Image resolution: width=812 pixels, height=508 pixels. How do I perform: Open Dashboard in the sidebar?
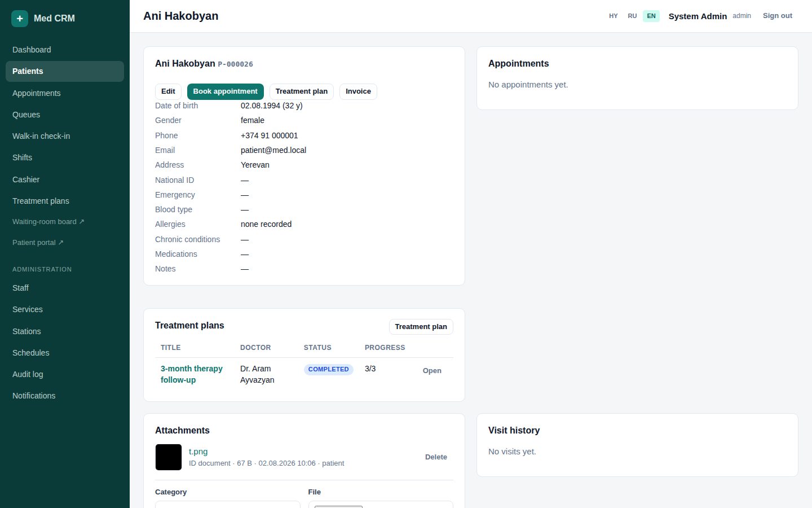65,50
